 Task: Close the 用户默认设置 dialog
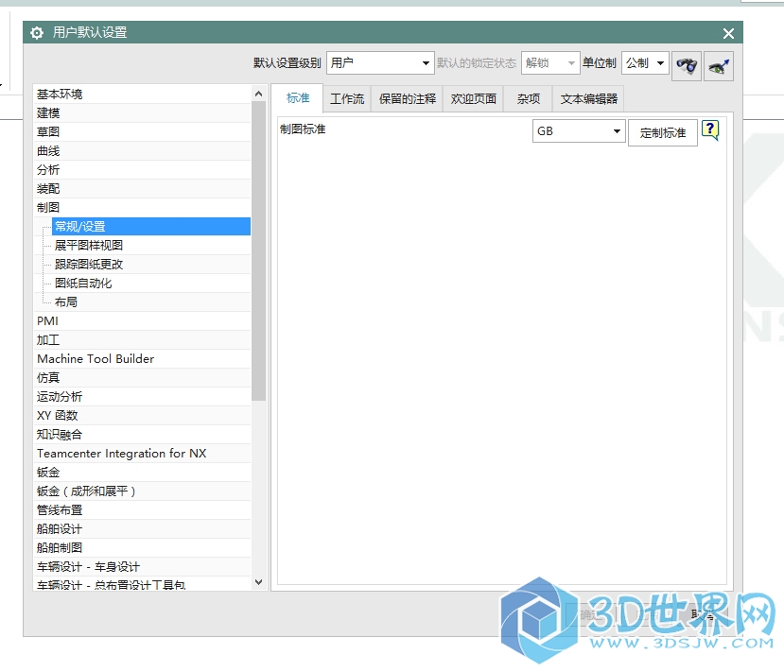tap(728, 33)
